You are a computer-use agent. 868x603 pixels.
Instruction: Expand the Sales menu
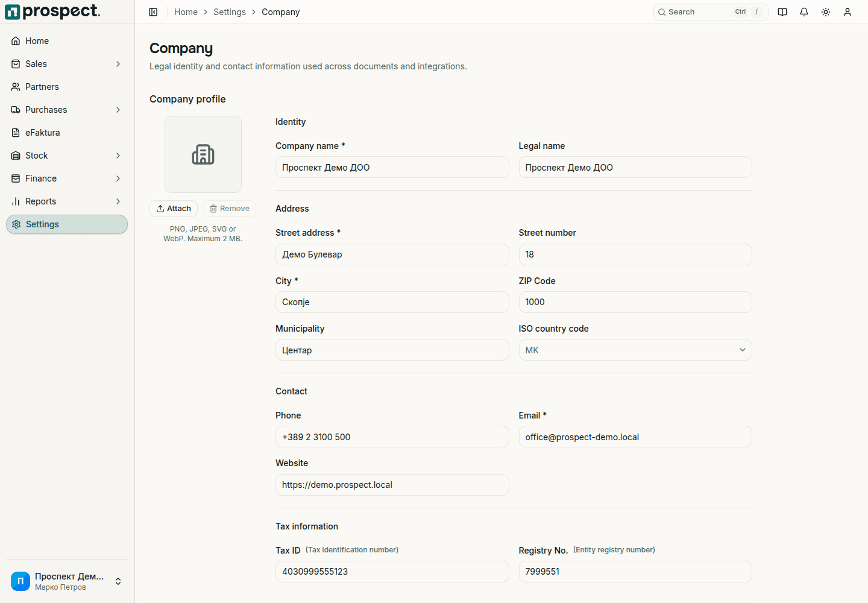point(67,64)
